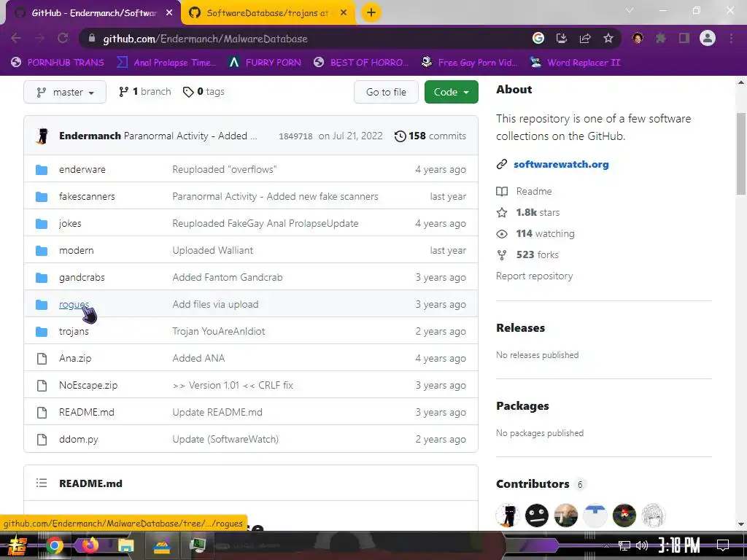This screenshot has width=747, height=560.
Task: Click the browser forward arrow
Action: coord(39,39)
